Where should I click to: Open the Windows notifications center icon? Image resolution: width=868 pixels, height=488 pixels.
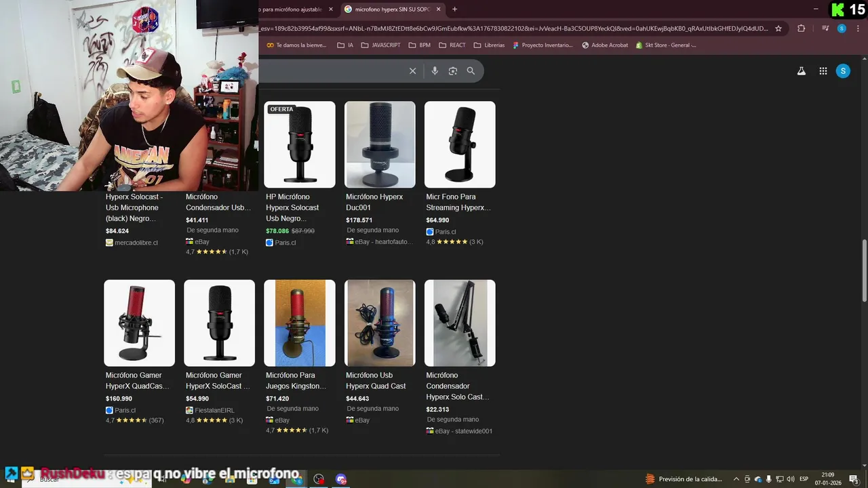(854, 479)
